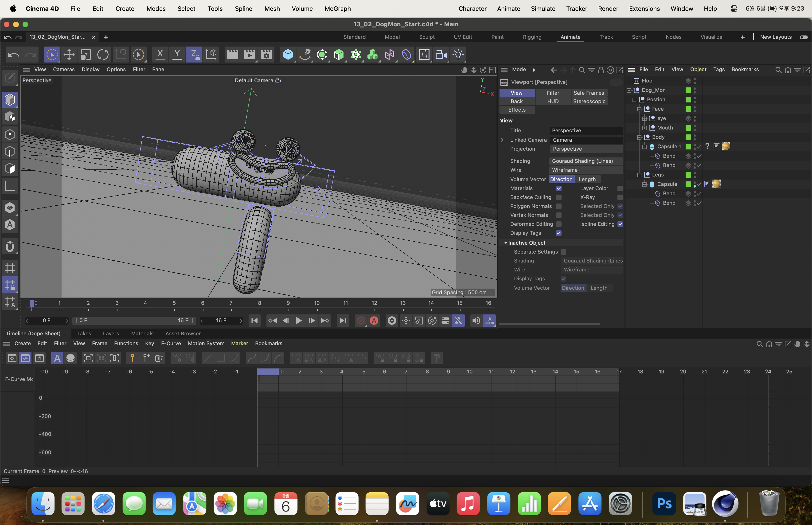812x525 pixels.
Task: Add a Light object
Action: pyautogui.click(x=458, y=55)
